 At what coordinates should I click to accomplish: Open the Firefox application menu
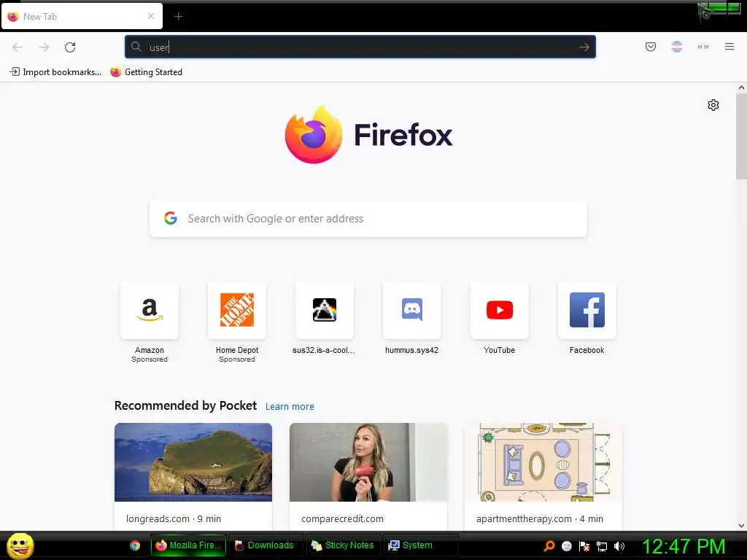729,47
